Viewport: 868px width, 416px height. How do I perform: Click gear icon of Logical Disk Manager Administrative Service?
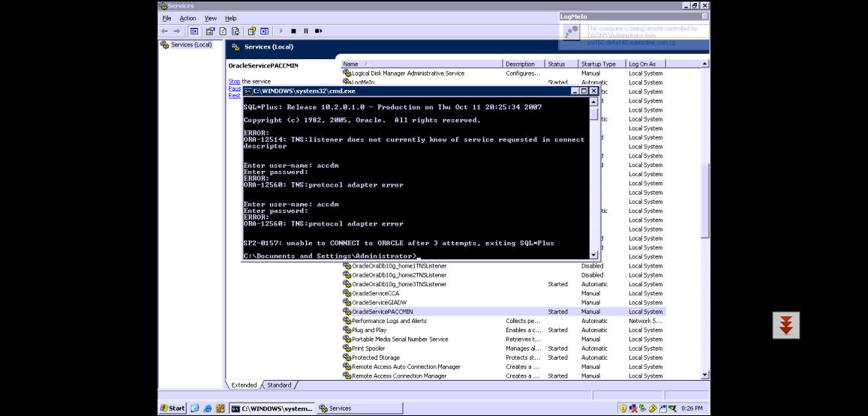click(x=347, y=73)
